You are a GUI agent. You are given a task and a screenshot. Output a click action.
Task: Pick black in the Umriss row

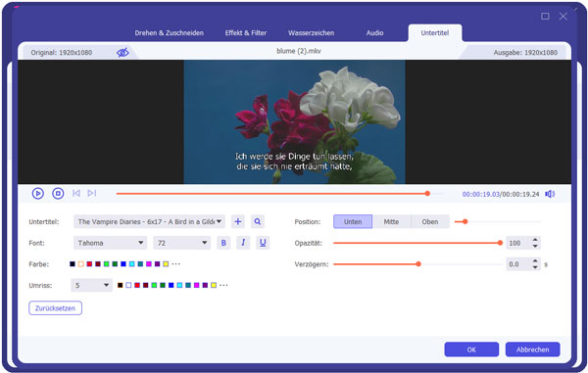point(120,285)
